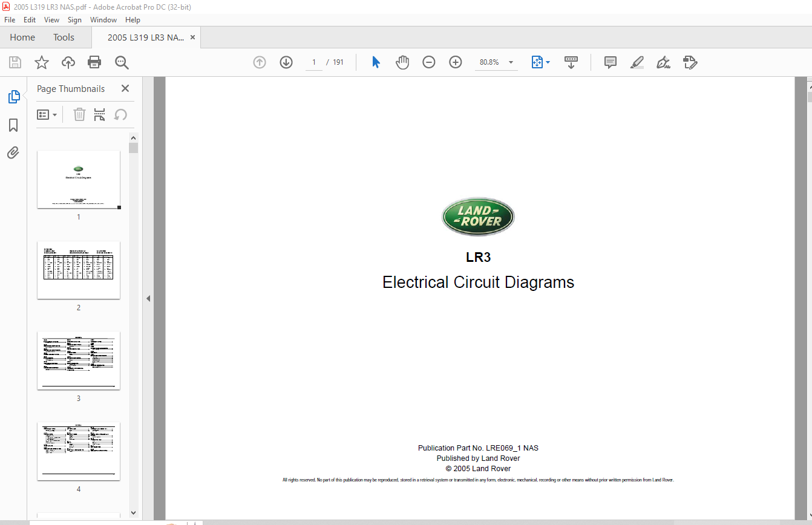812x525 pixels.
Task: Add a comment sticky note
Action: coord(611,62)
